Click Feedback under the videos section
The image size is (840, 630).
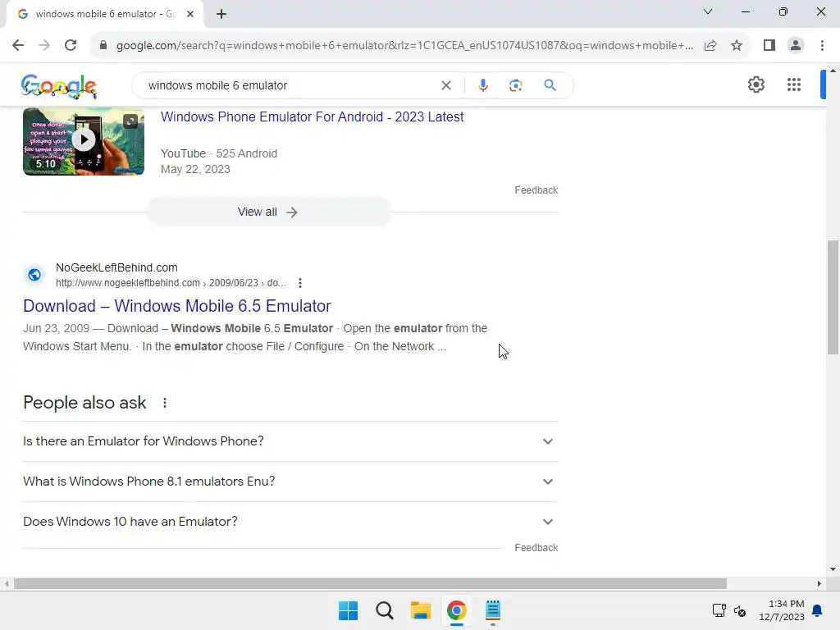click(536, 190)
